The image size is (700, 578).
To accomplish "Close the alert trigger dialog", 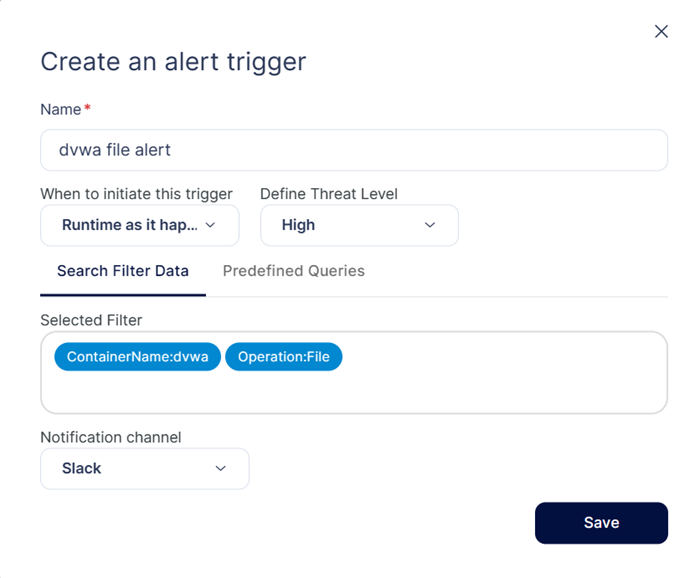I will tap(661, 31).
